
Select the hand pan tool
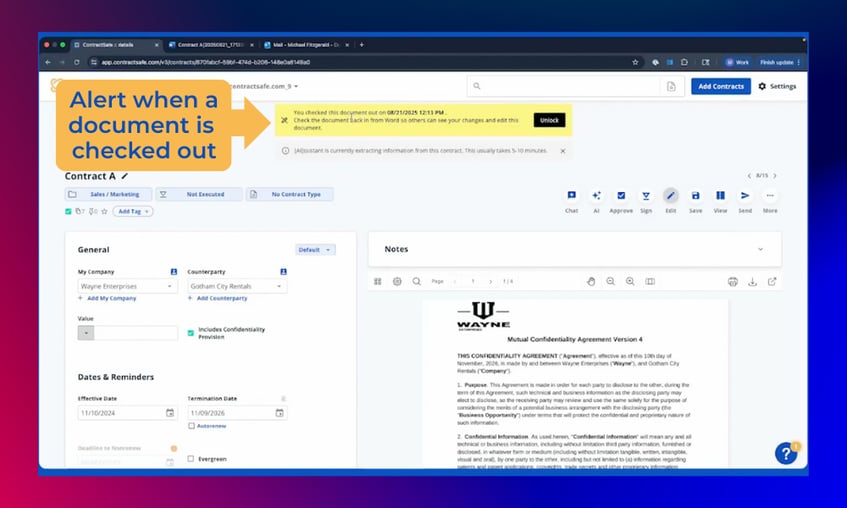591,282
